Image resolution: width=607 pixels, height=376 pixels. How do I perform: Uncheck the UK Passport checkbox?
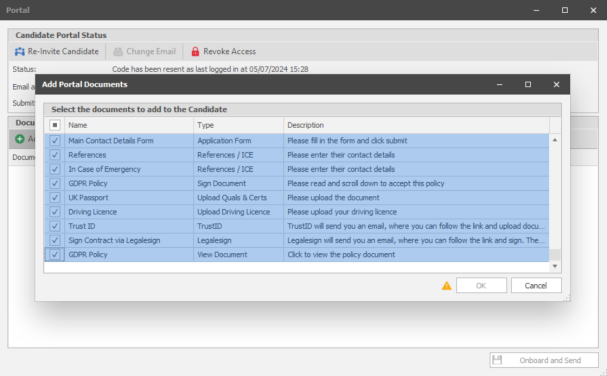(55, 197)
